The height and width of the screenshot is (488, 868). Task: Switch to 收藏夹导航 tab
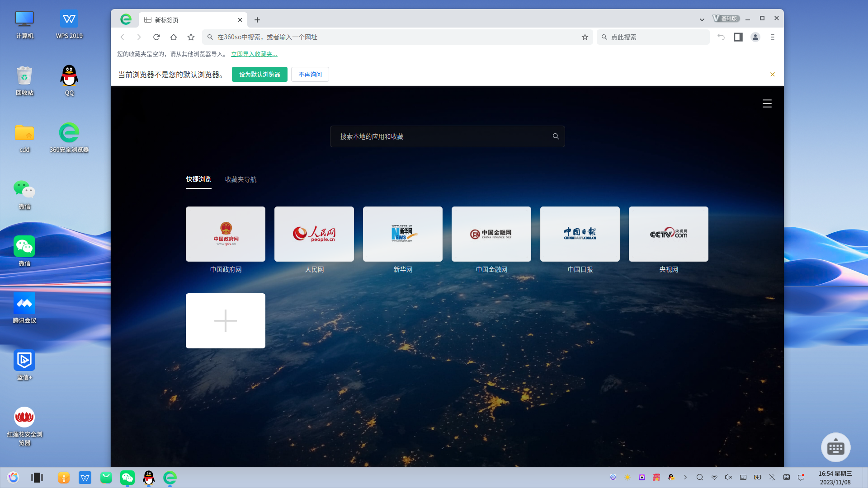pos(241,179)
